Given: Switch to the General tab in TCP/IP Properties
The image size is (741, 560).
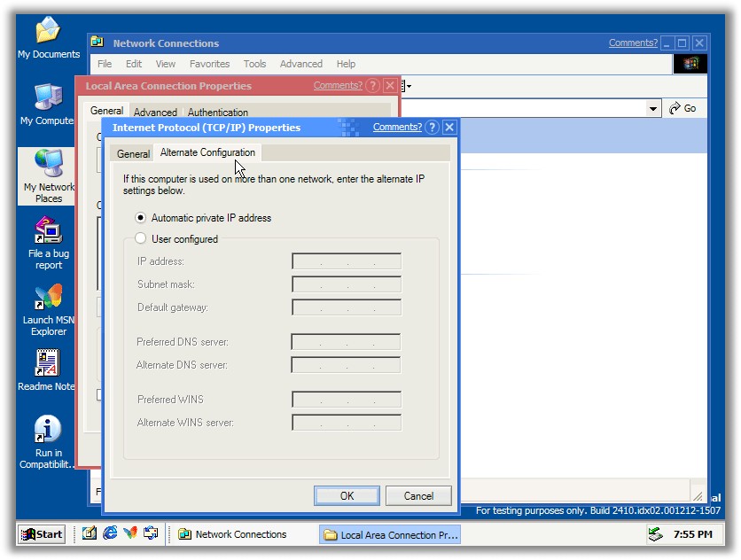Looking at the screenshot, I should pos(133,154).
